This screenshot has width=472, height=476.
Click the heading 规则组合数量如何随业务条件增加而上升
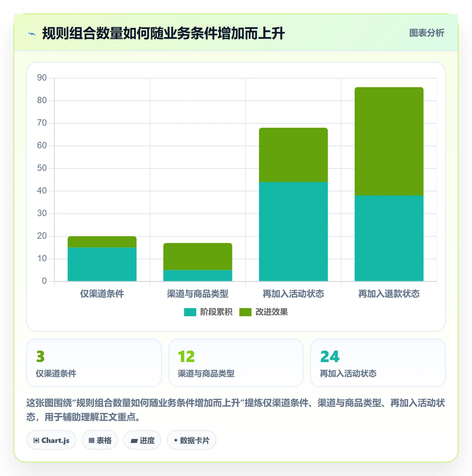[164, 33]
